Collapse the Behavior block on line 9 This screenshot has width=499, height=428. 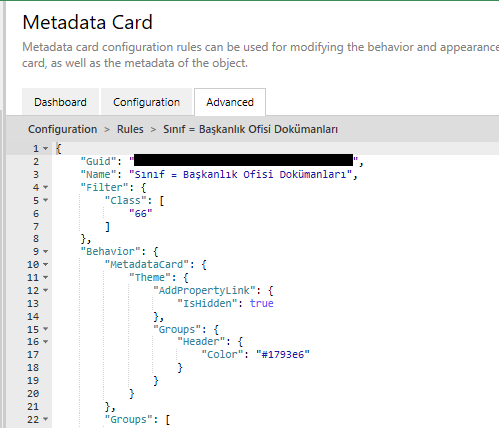[x=46, y=252]
